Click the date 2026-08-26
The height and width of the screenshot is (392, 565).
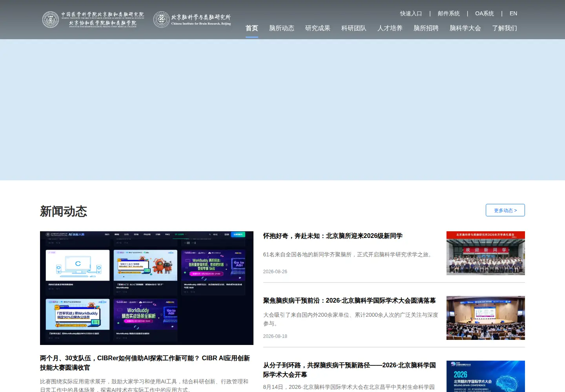pos(275,272)
